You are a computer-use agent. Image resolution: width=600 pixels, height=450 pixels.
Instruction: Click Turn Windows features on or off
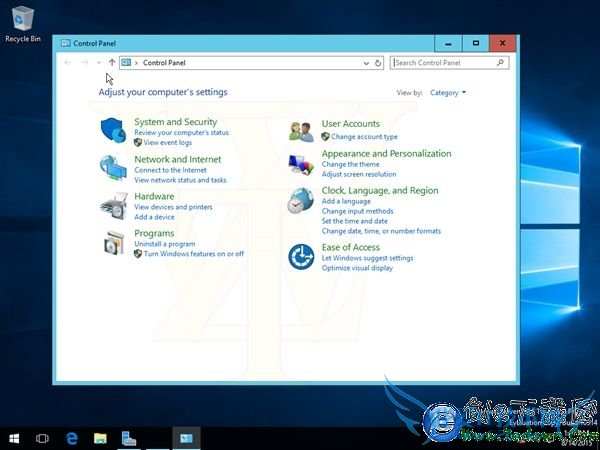click(x=194, y=254)
